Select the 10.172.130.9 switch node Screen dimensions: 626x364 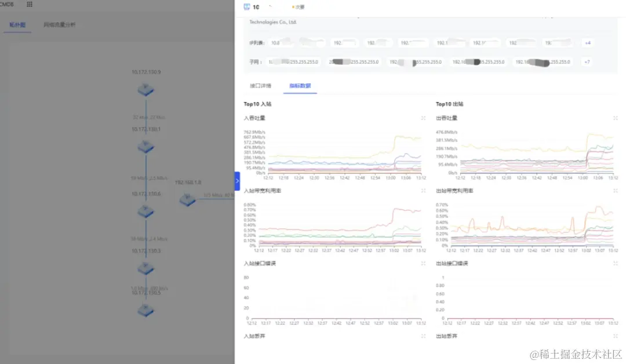(x=145, y=90)
